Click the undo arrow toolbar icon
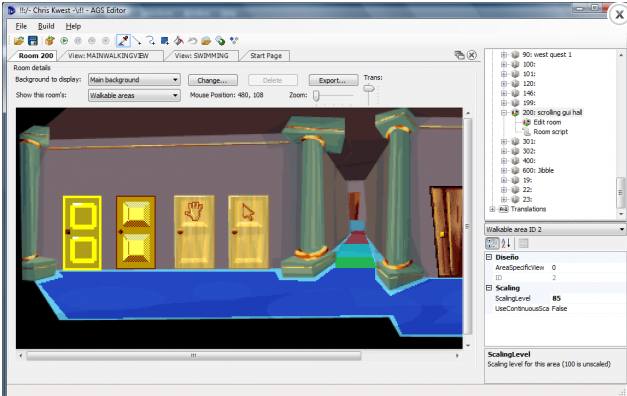The height and width of the screenshot is (396, 627). (x=192, y=40)
